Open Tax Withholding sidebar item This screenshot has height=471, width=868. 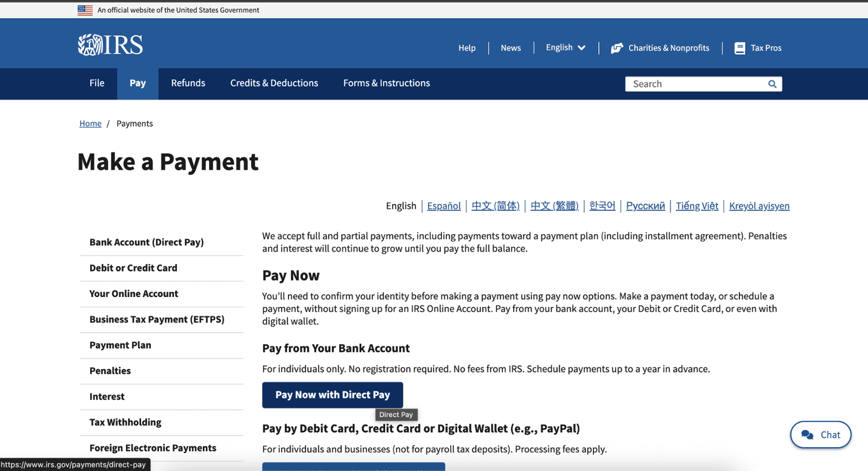pos(162,422)
